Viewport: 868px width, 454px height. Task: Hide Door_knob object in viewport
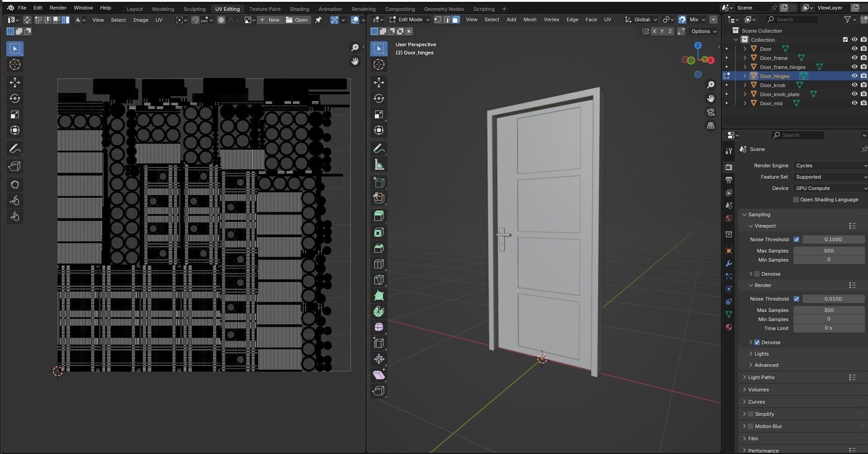coord(854,85)
